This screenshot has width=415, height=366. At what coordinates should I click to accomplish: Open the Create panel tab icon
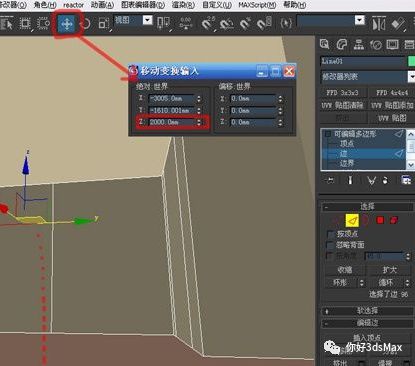tap(325, 44)
